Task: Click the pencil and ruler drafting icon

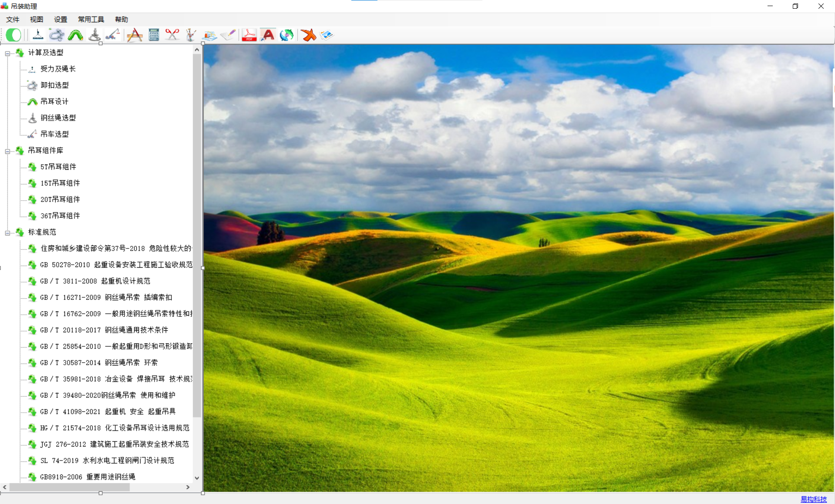Action: click(135, 35)
